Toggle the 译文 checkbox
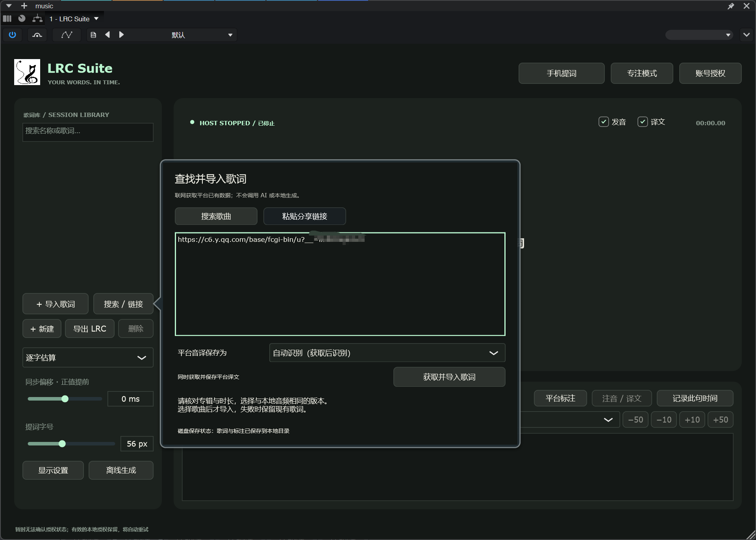 pos(643,122)
